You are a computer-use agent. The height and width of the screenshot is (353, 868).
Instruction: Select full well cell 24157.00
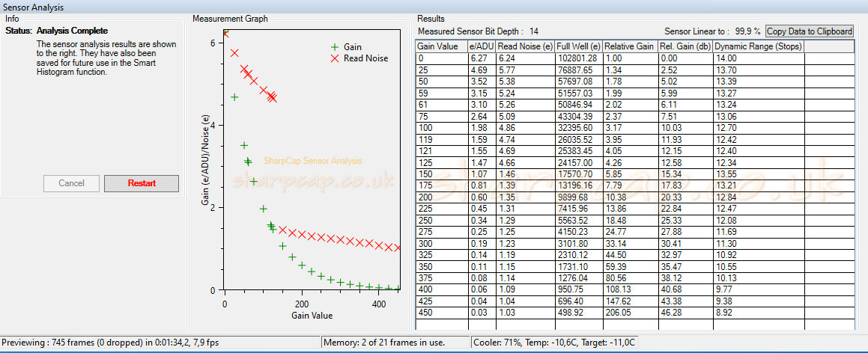[x=578, y=162]
